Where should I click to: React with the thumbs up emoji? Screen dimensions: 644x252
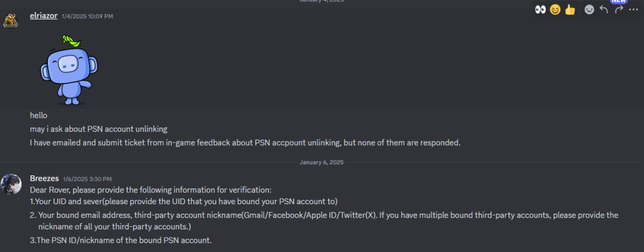click(x=570, y=10)
